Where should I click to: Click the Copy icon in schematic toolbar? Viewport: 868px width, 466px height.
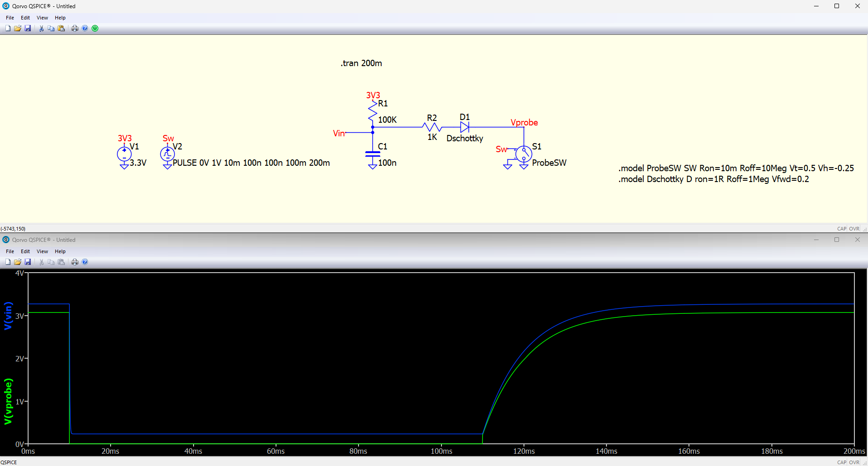(51, 28)
